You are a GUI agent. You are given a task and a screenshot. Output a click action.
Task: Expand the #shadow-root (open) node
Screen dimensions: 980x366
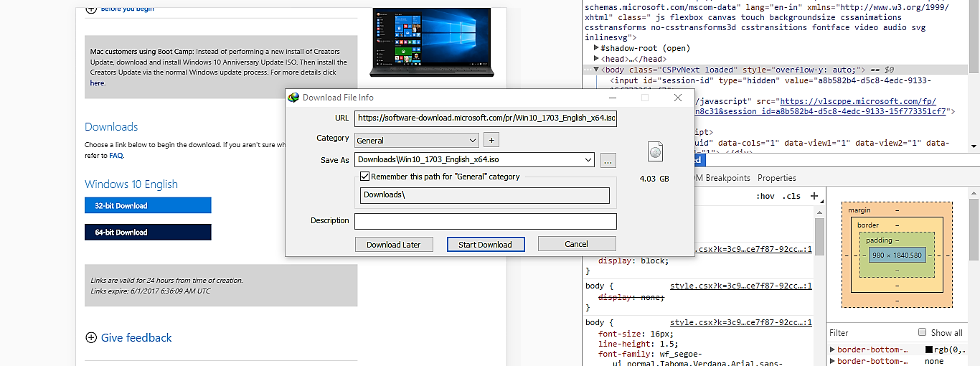pyautogui.click(x=597, y=48)
